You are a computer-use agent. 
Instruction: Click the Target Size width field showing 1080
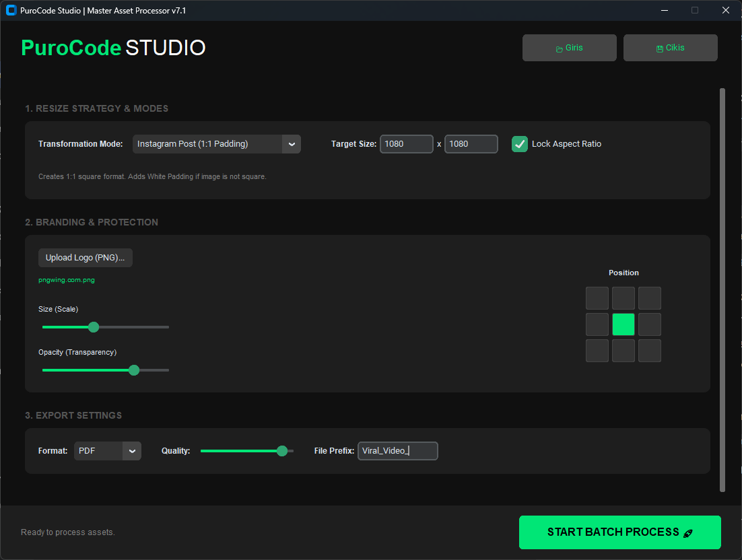point(406,143)
